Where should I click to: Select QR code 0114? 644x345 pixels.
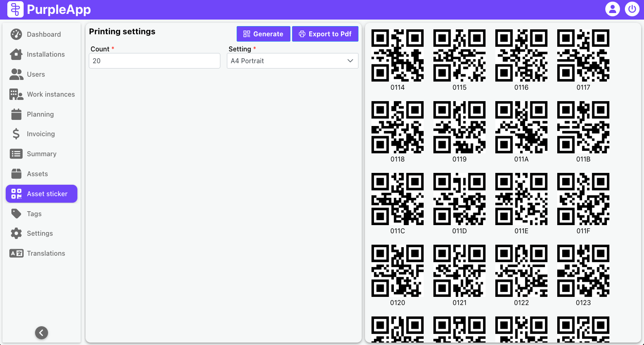pyautogui.click(x=398, y=55)
